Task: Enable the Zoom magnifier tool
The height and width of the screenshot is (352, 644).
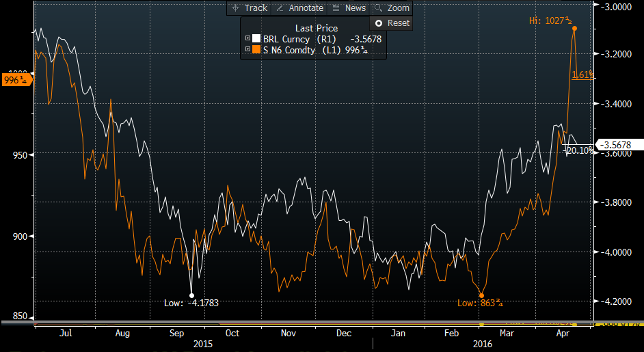Action: 392,8
